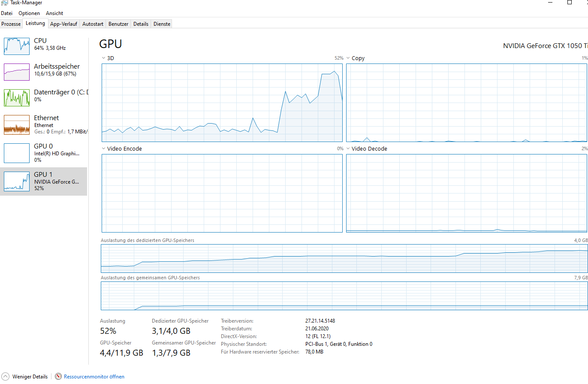Open the Video Encode graph dropdown
Screen dimensions: 588x384
coord(103,148)
